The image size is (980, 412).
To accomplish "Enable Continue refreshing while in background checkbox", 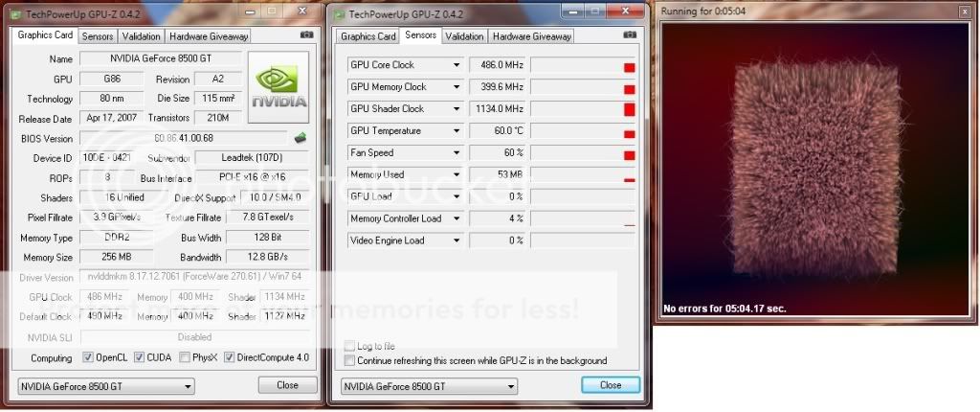I will 349,360.
